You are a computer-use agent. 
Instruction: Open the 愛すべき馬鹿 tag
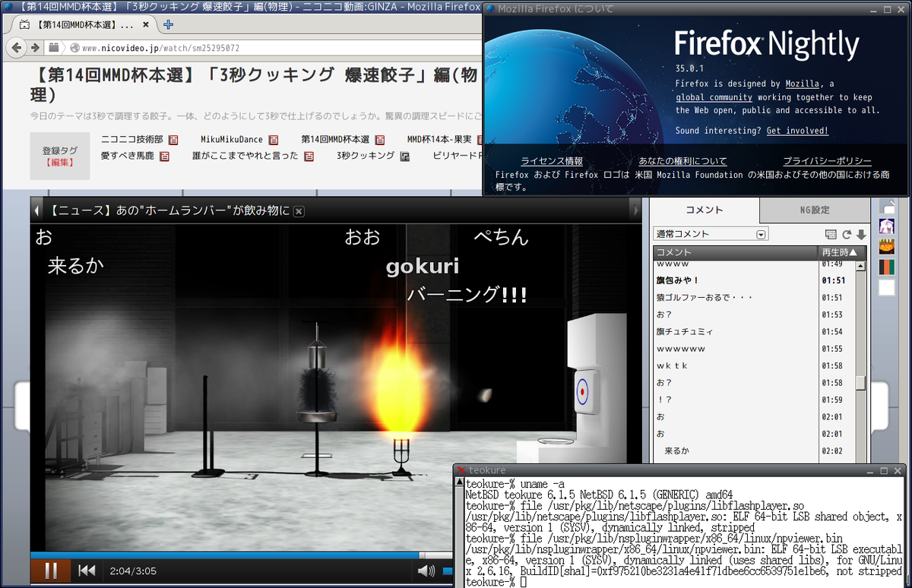(x=127, y=156)
